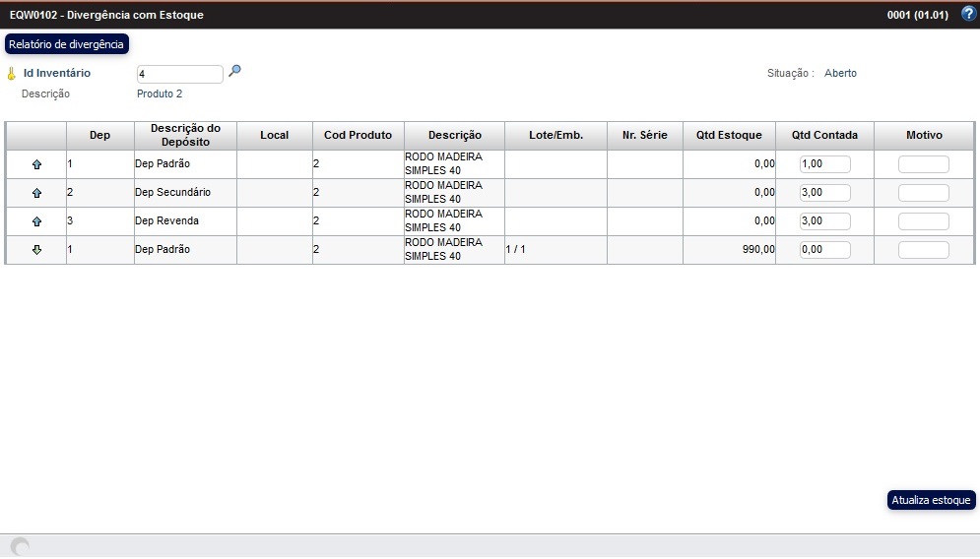
Task: Click Motivo field in Dep Secundário row
Action: pos(923,193)
